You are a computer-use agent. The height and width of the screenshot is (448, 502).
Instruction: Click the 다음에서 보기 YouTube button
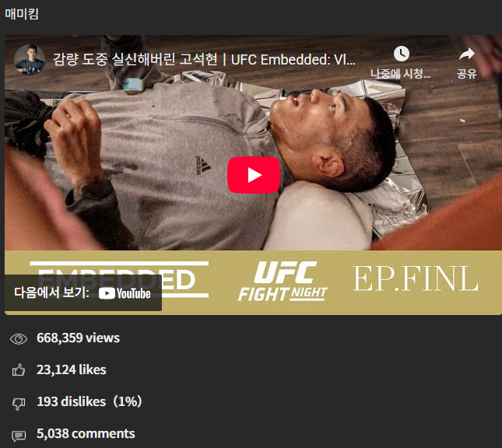[x=83, y=292]
